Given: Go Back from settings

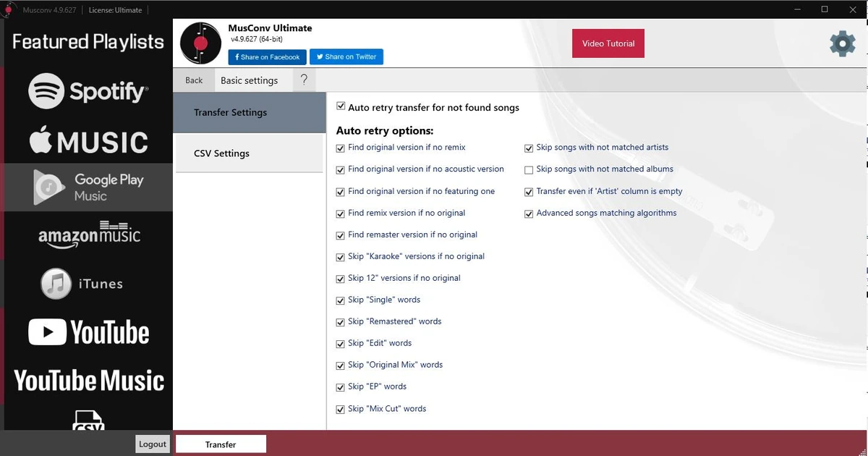Looking at the screenshot, I should [194, 80].
